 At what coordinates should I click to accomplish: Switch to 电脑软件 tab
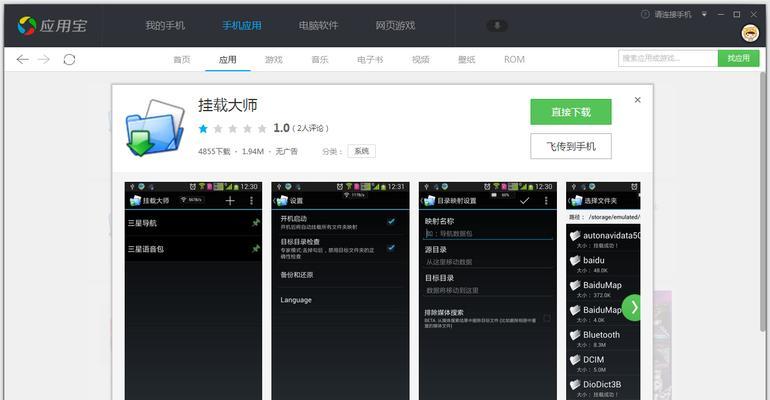coord(318,26)
